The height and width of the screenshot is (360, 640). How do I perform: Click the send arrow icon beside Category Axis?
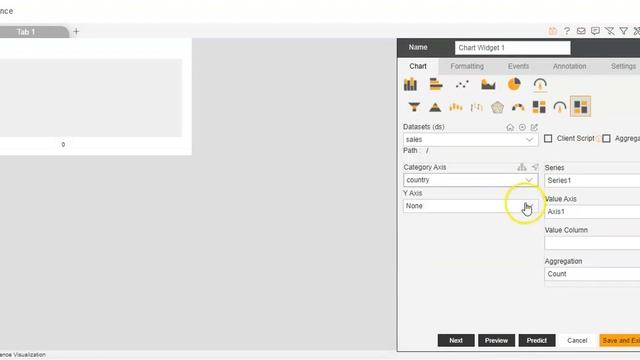[535, 167]
